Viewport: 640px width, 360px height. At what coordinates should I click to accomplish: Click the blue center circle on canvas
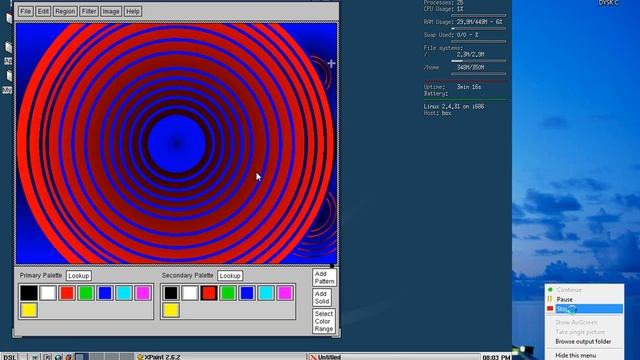[176, 143]
